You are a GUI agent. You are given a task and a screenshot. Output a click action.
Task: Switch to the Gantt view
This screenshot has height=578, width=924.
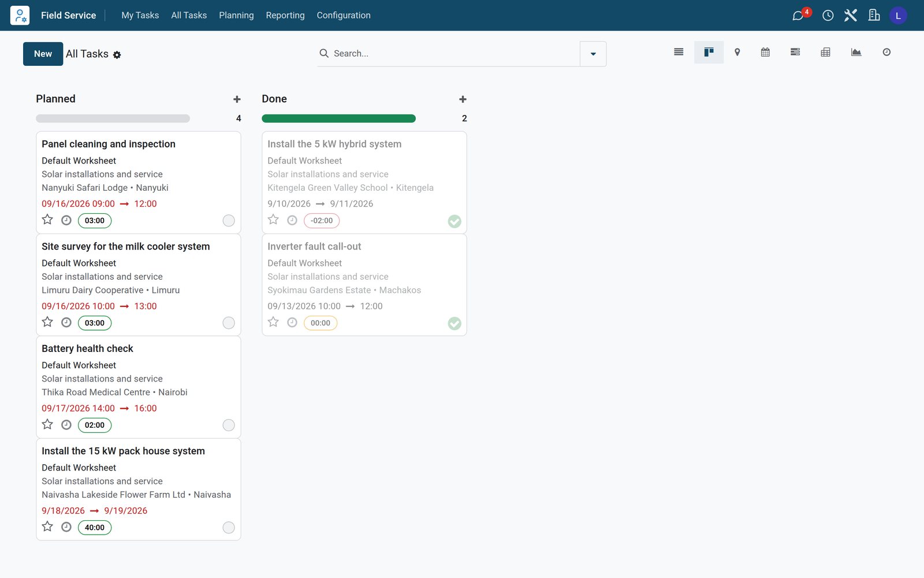[795, 52]
